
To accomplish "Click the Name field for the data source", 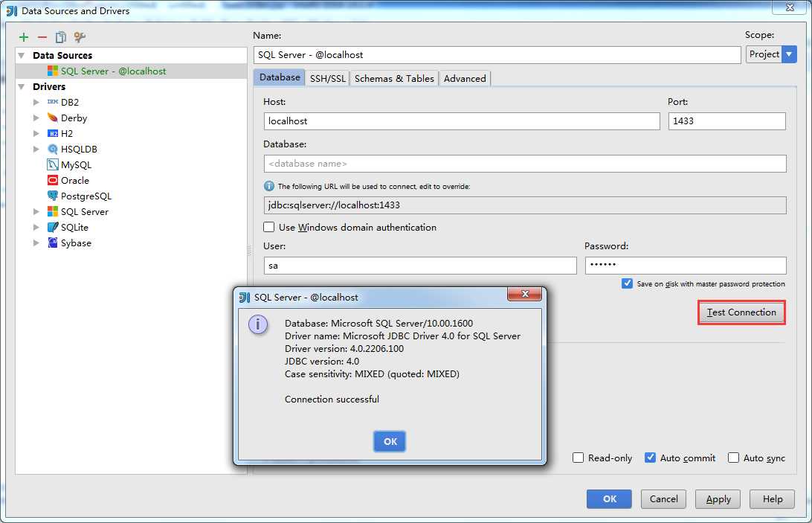I will (497, 55).
